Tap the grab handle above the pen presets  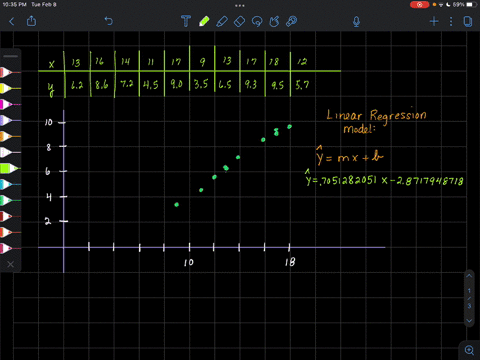11,56
